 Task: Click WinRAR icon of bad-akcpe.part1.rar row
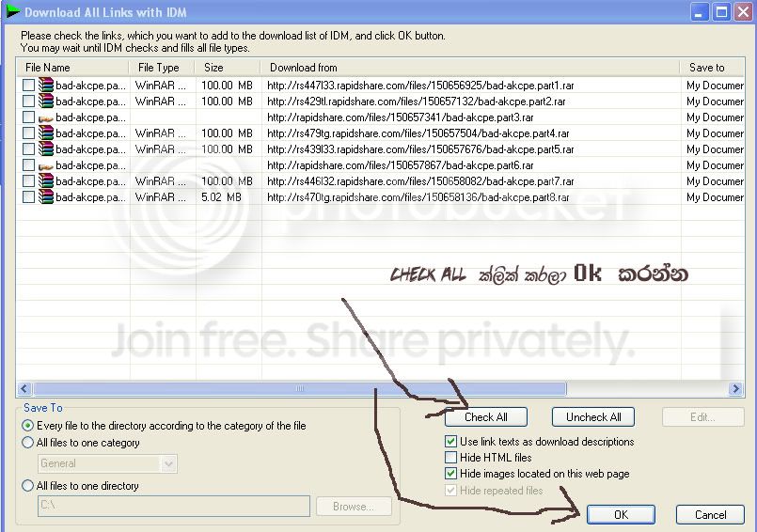(46, 85)
